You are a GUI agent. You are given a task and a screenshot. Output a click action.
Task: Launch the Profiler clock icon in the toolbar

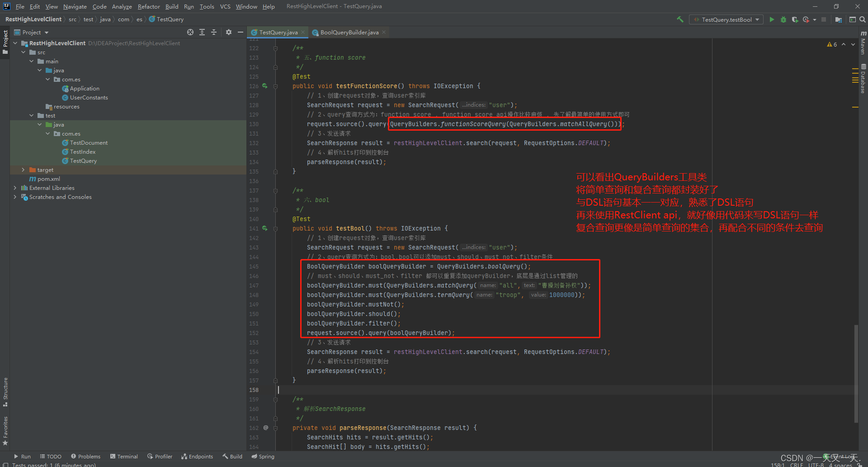pos(806,19)
